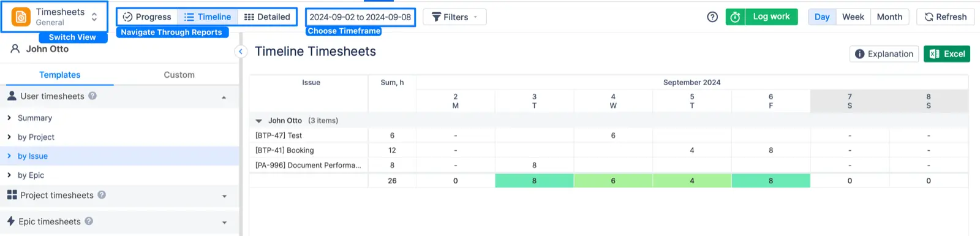
Task: Click the help icon beside User timesheets
Action: click(x=92, y=96)
